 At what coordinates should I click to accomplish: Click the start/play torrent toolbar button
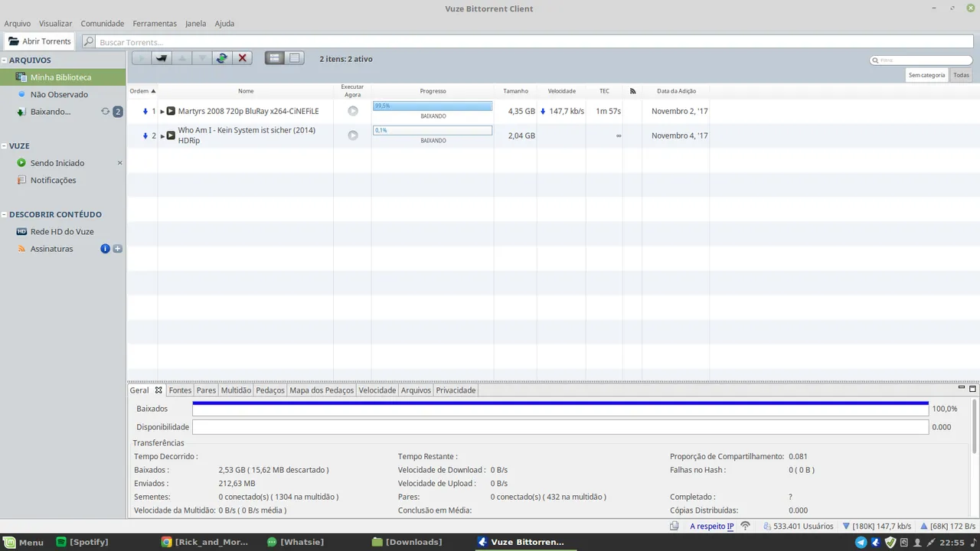pyautogui.click(x=142, y=58)
